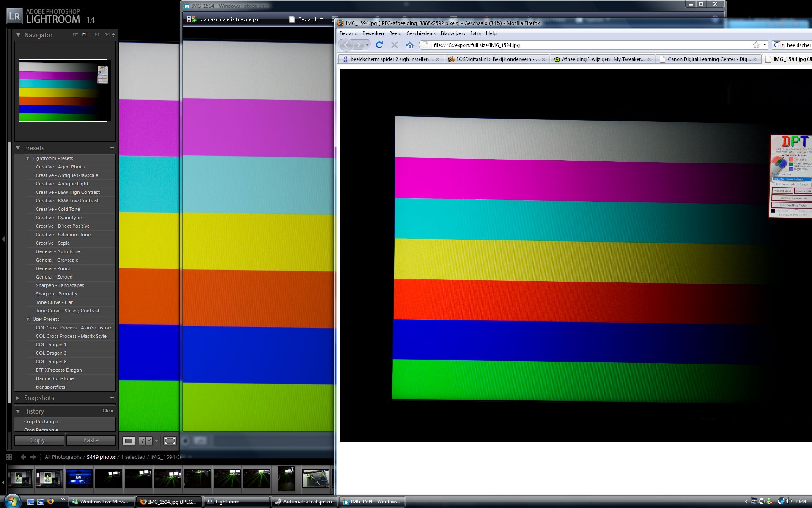812x508 pixels.
Task: Click the Firefox reload button
Action: tap(379, 45)
